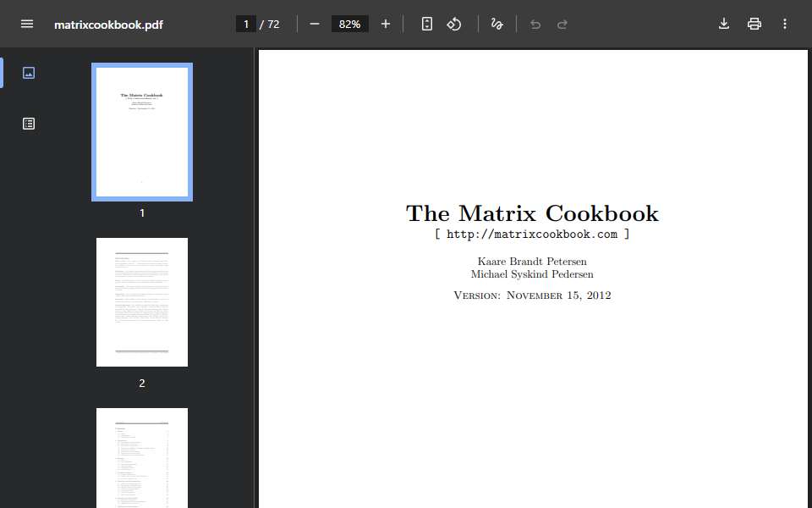
Task: Download the PDF file
Action: pyautogui.click(x=724, y=24)
